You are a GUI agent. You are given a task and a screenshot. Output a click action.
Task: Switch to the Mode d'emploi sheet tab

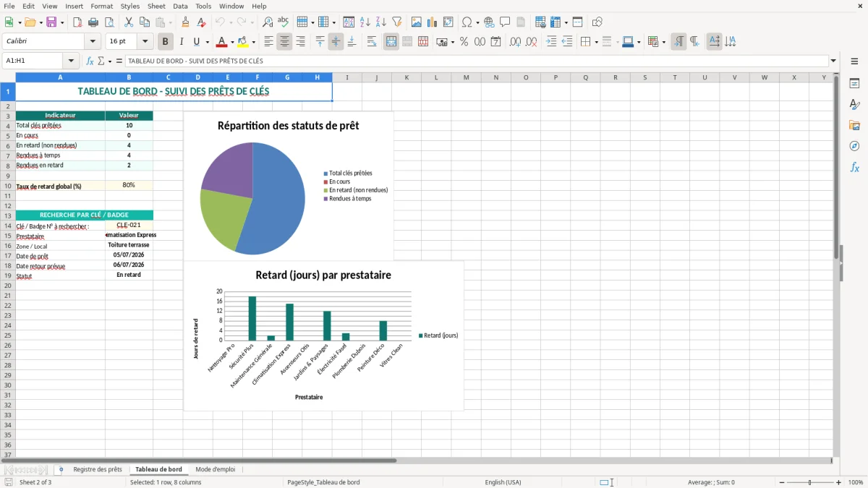click(x=216, y=469)
